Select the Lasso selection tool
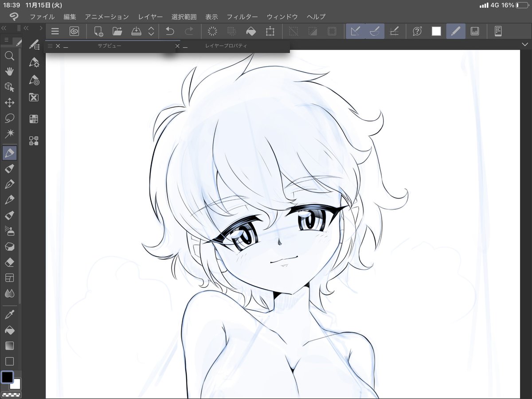Image resolution: width=532 pixels, height=399 pixels. (10, 118)
